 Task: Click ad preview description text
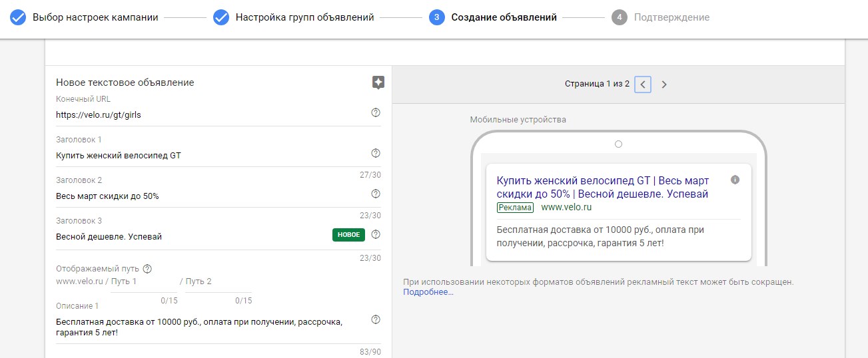pos(600,236)
